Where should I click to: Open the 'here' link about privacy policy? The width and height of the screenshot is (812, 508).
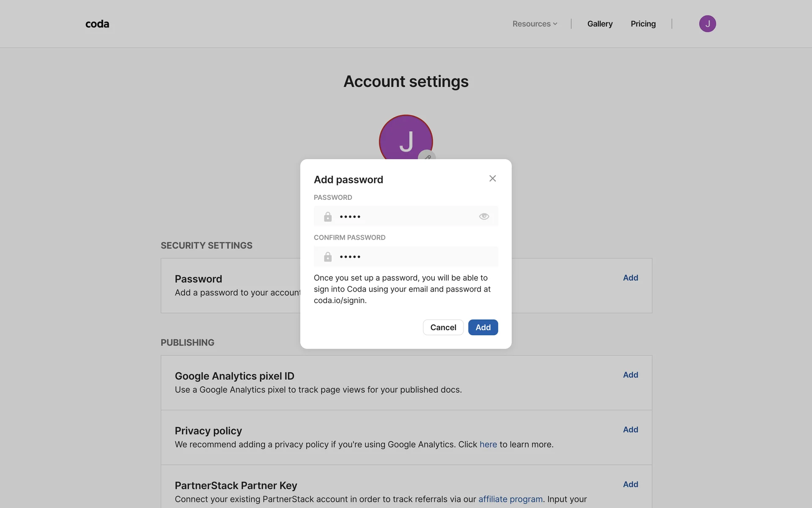point(488,444)
